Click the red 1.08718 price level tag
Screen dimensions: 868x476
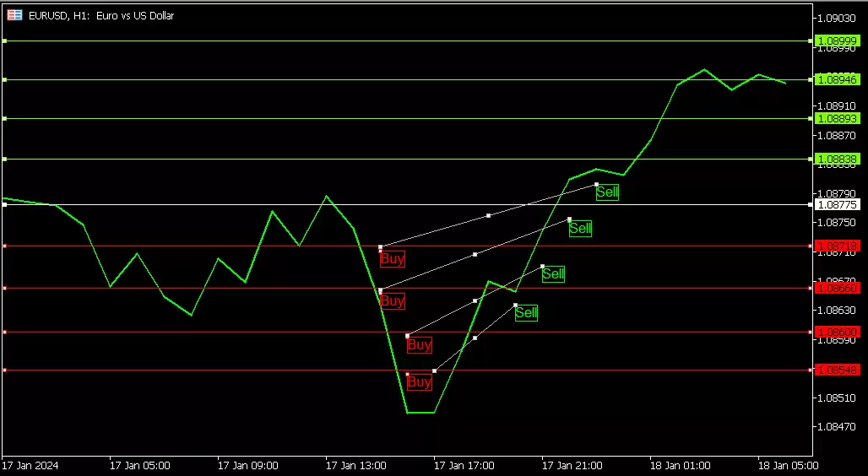(838, 246)
